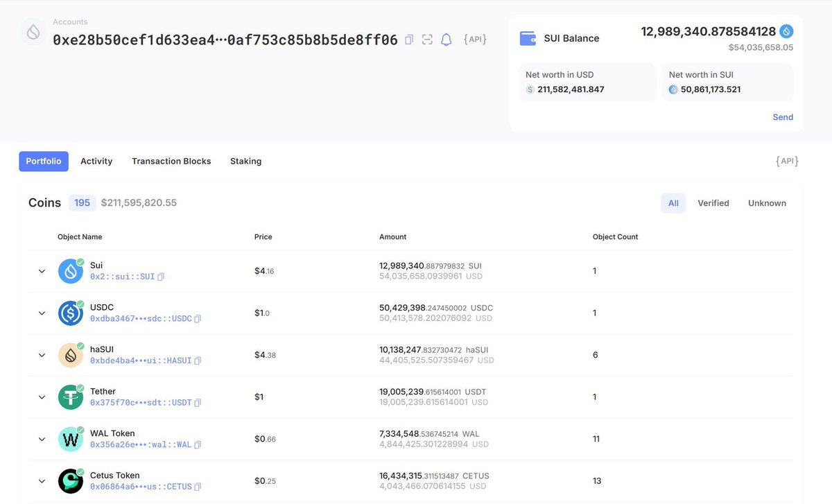Click the Price column header
Image resolution: width=832 pixels, height=504 pixels.
click(x=263, y=237)
